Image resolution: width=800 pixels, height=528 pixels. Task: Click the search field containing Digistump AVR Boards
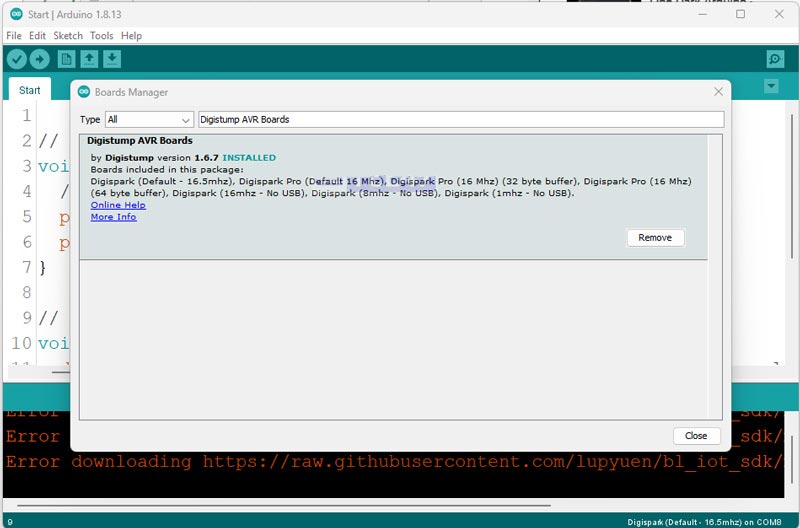click(x=461, y=119)
